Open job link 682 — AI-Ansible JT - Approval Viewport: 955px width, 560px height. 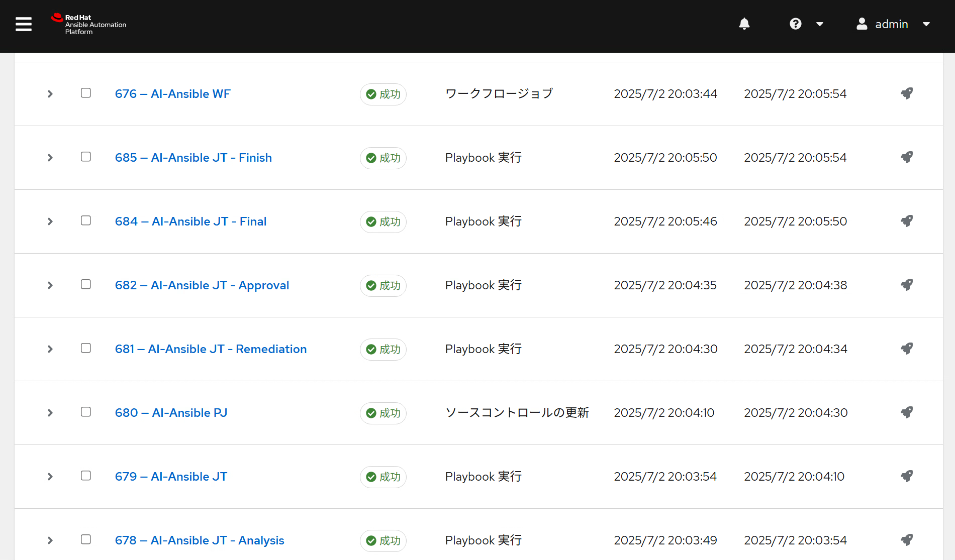[202, 285]
